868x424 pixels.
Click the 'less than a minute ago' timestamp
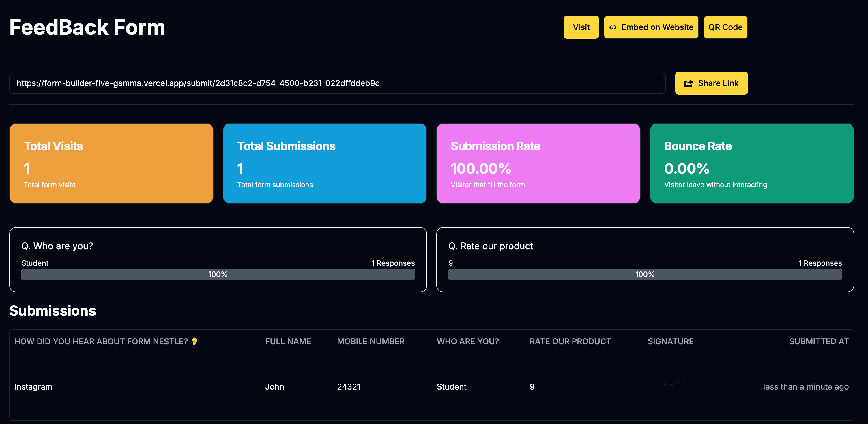tap(806, 386)
